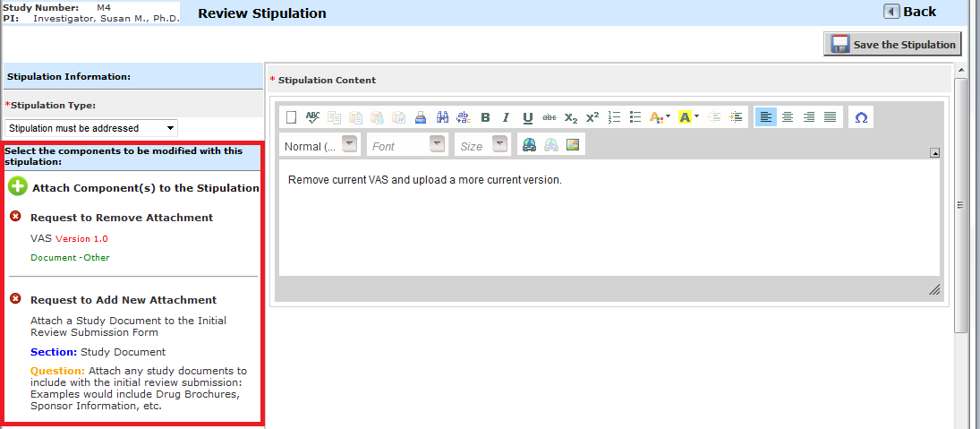The height and width of the screenshot is (429, 980).
Task: Click the PI name Investigator, Susan M.
Action: pos(107,18)
